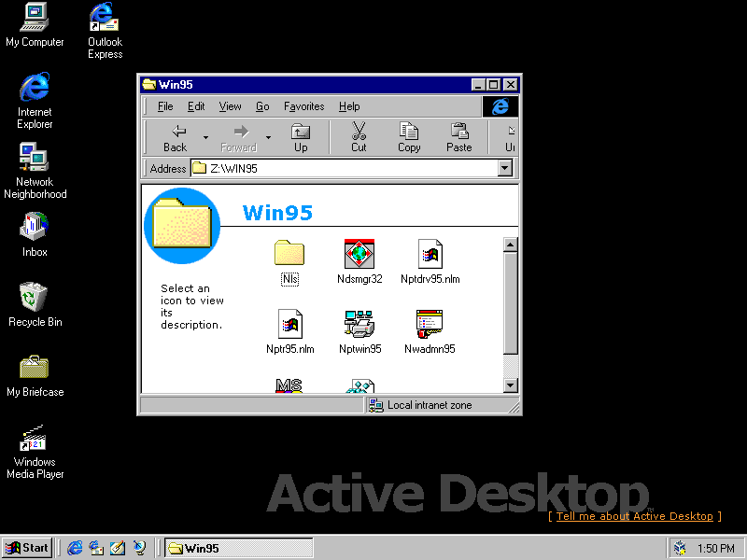The width and height of the screenshot is (747, 560).
Task: Close the Win95 window
Action: tap(511, 85)
